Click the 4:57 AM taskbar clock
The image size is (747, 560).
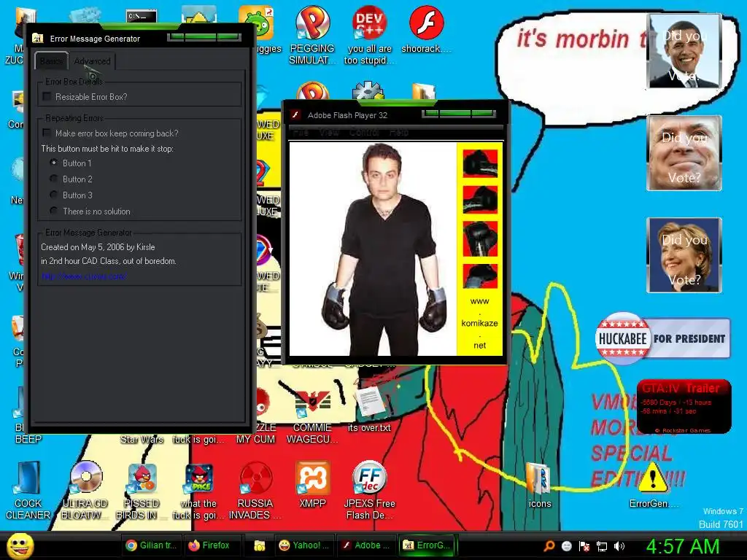(x=683, y=546)
